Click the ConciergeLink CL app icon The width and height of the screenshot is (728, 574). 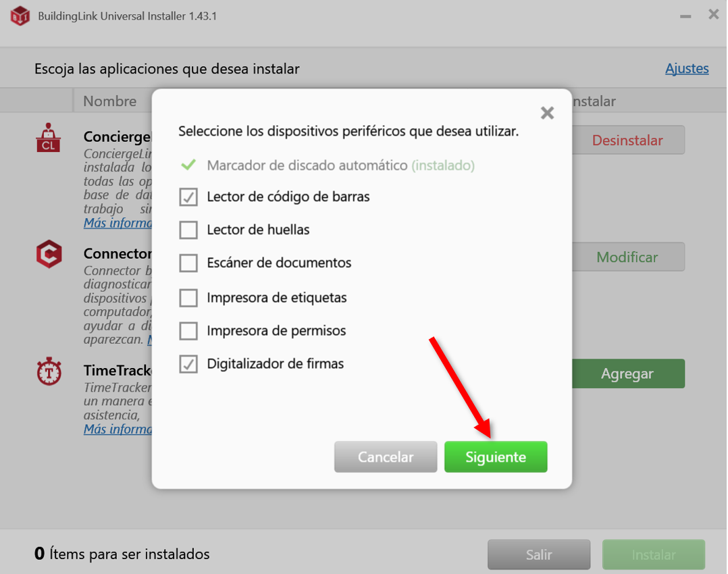point(49,138)
